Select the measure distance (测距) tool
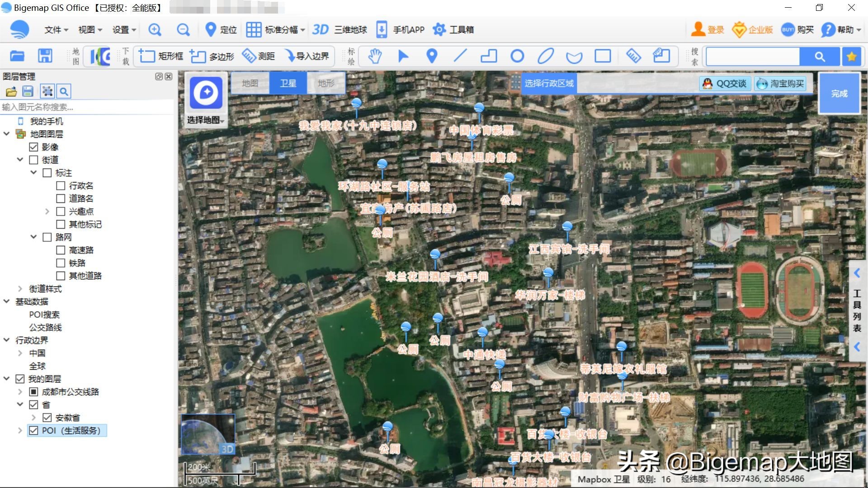The width and height of the screenshot is (868, 488). (x=260, y=56)
